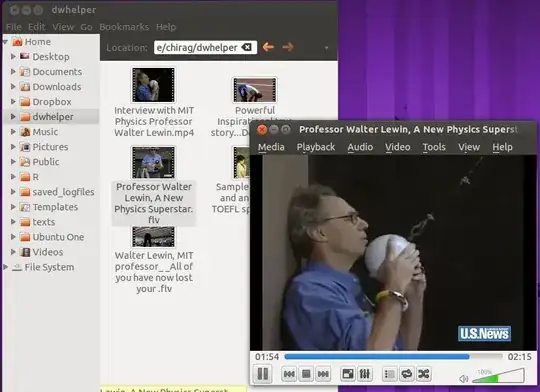Open the VLC Playback menu
540x392 pixels.
click(x=315, y=147)
